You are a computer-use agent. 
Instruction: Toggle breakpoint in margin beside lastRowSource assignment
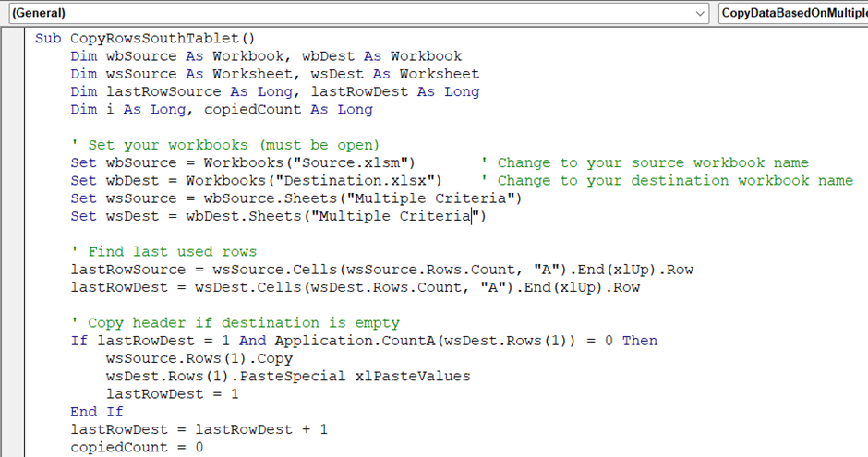(x=13, y=270)
